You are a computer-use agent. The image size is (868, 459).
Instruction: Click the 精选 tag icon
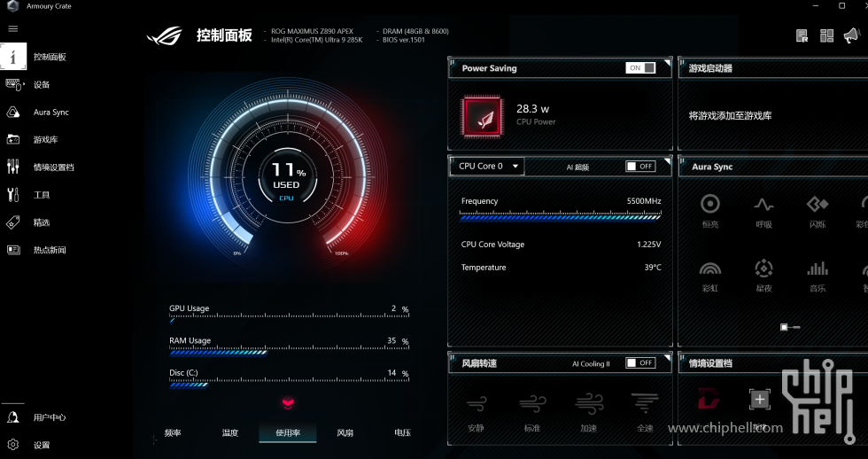pos(13,222)
